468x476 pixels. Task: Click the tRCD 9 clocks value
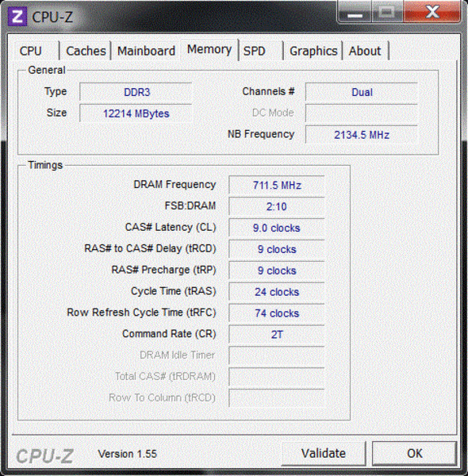point(277,249)
